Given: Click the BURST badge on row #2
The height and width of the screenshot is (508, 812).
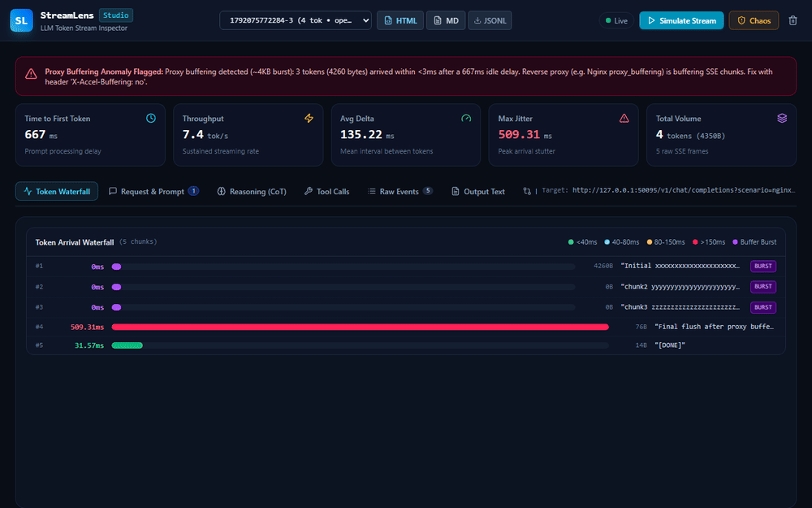Looking at the screenshot, I should click(x=762, y=287).
